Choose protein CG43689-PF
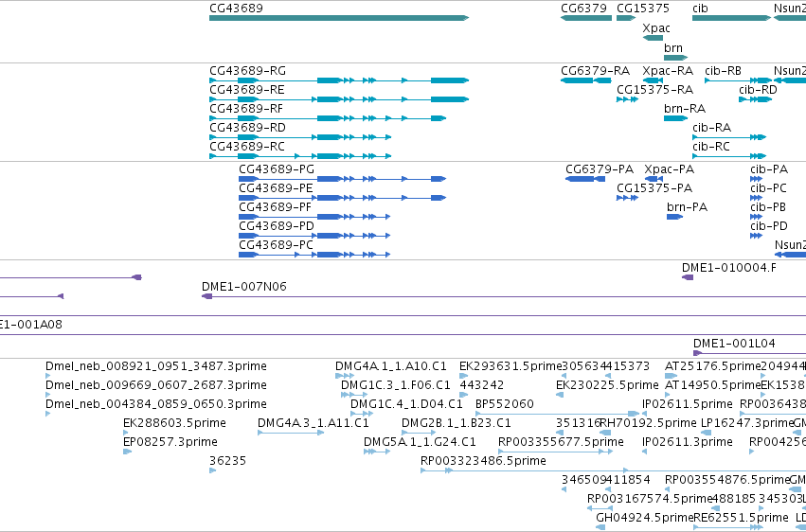Screen dimensions: 806x532 [275, 207]
